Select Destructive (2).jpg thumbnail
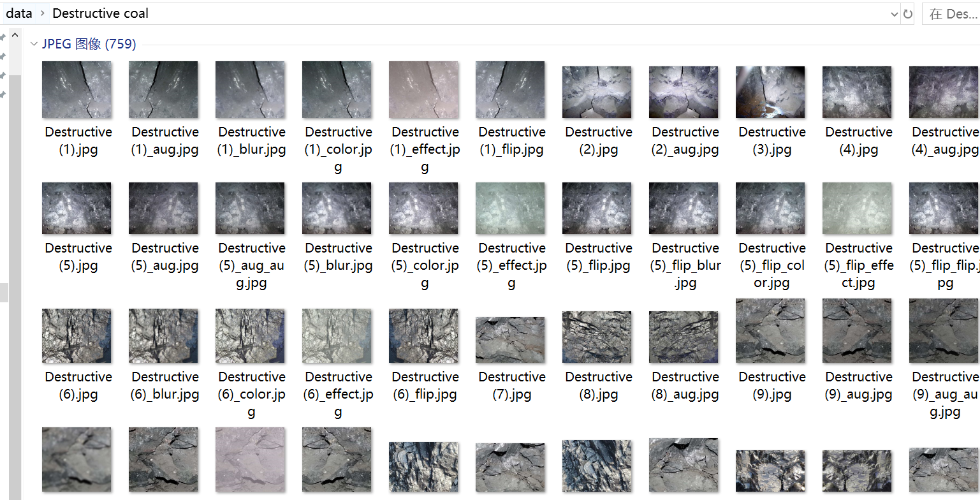This screenshot has height=500, width=980. coord(597,92)
